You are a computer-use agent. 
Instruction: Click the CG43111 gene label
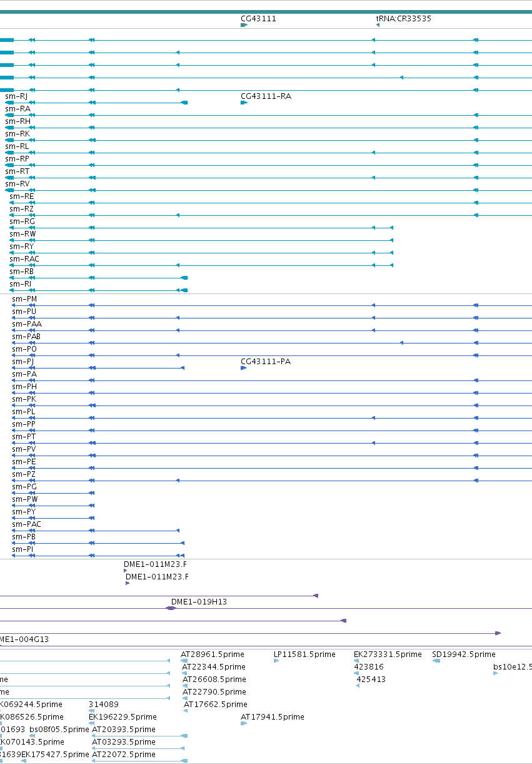tap(258, 19)
